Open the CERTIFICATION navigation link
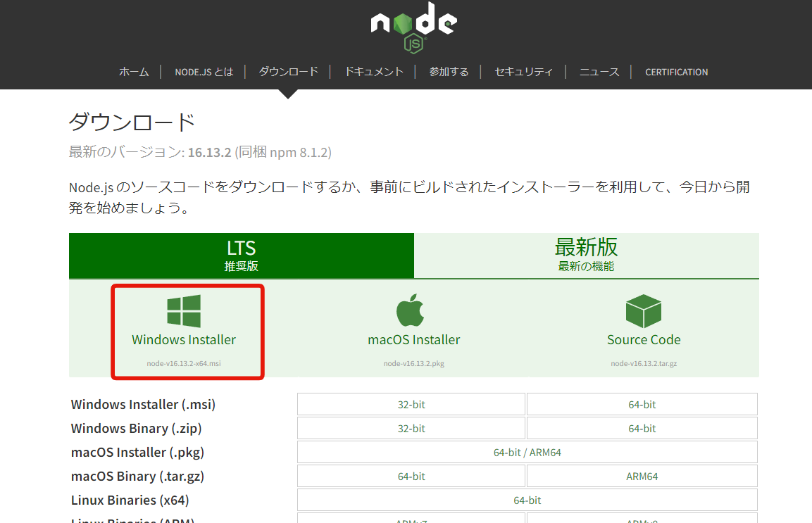The width and height of the screenshot is (812, 523). [676, 72]
